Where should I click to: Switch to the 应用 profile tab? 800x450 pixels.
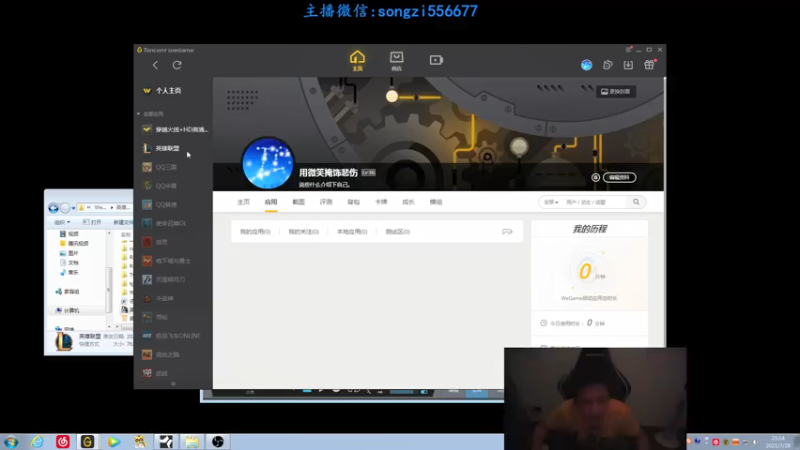(271, 202)
